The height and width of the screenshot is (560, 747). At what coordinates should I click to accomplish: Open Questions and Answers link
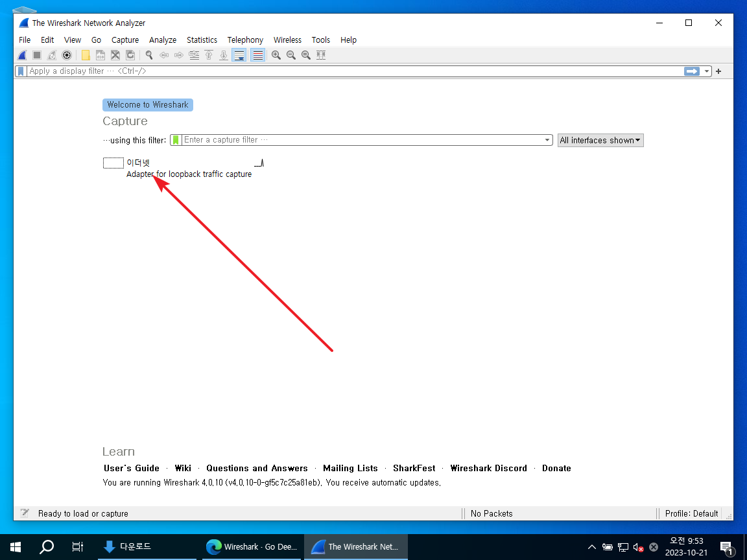pos(257,468)
